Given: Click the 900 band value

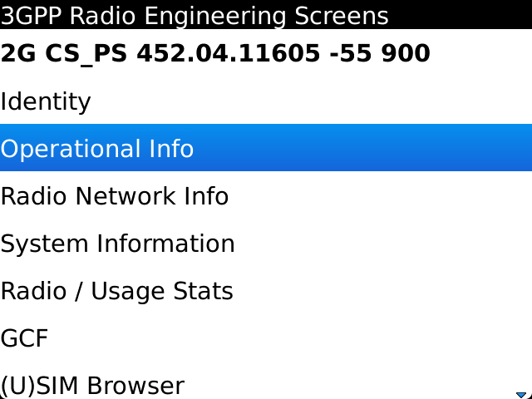Looking at the screenshot, I should [405, 54].
